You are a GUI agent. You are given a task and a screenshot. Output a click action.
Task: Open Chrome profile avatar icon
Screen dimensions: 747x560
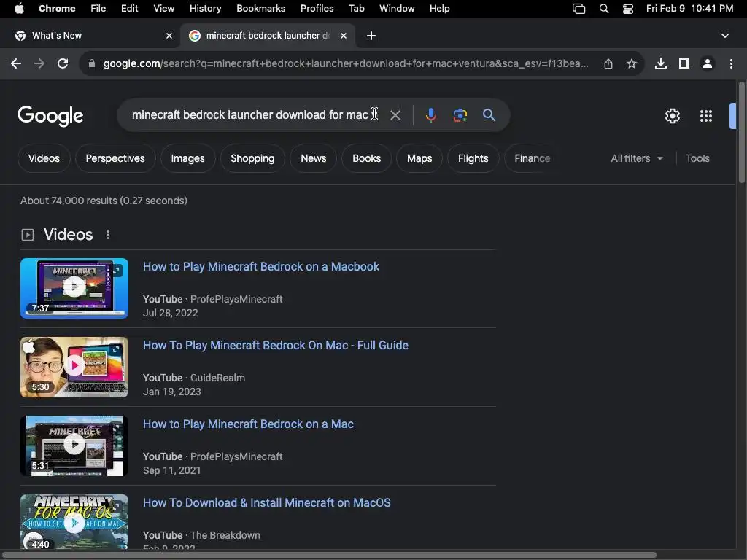coord(708,63)
